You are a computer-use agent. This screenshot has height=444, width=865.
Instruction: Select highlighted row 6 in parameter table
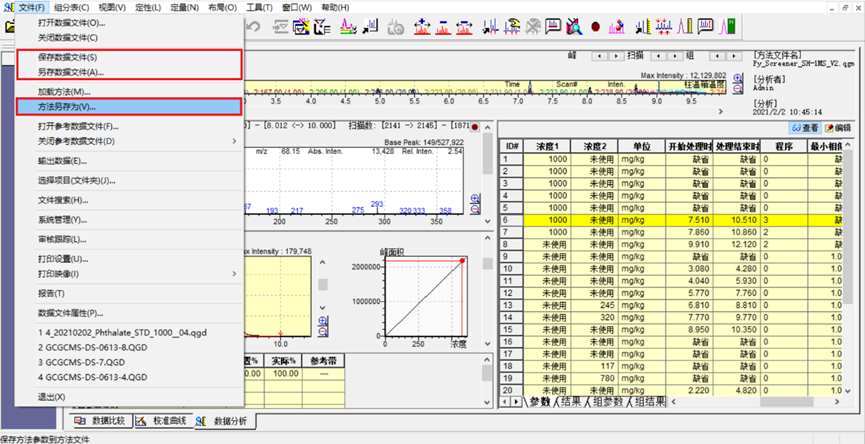[x=512, y=219]
